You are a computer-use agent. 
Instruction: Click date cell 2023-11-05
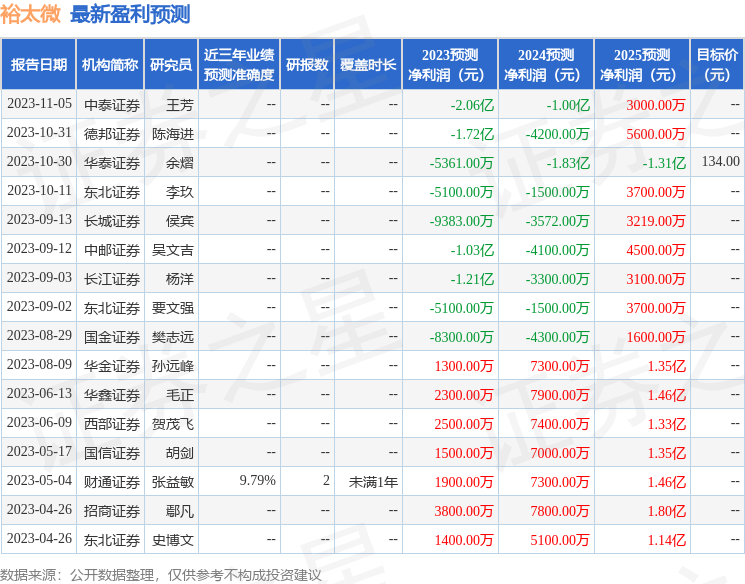[x=39, y=104]
